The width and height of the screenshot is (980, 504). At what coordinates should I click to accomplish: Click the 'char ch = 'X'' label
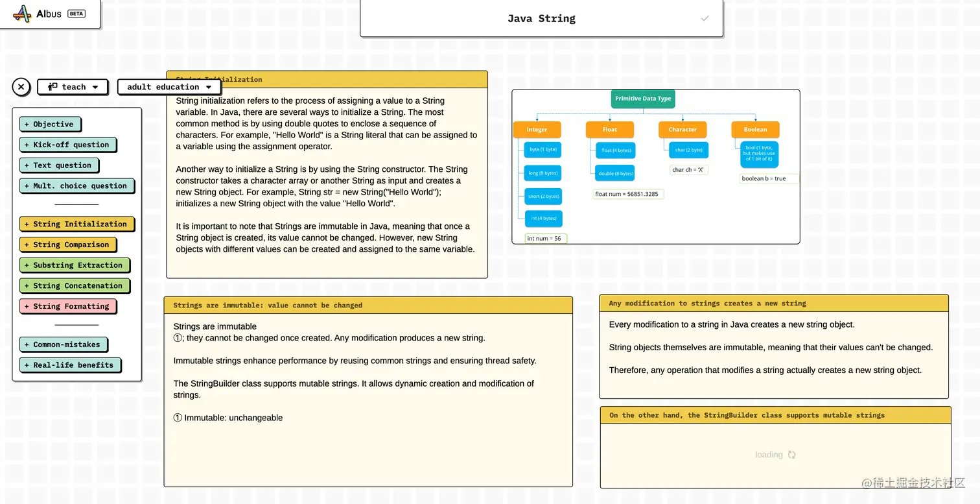point(688,170)
